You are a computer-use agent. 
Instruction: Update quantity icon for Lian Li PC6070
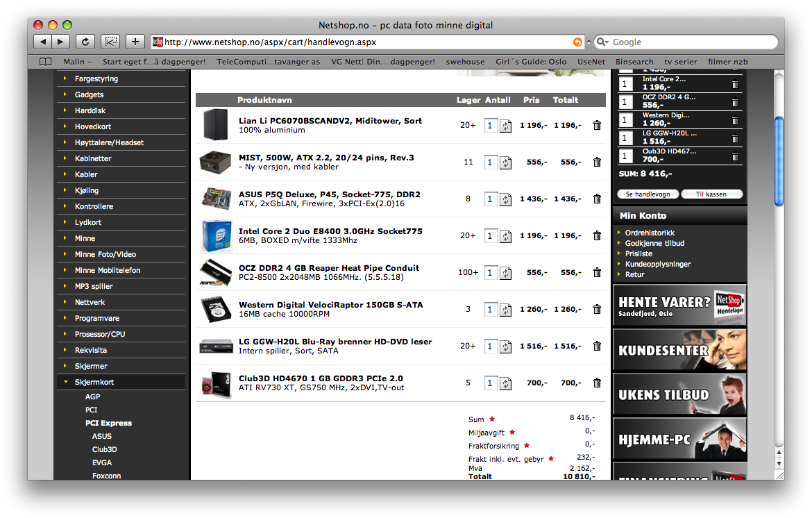[505, 126]
